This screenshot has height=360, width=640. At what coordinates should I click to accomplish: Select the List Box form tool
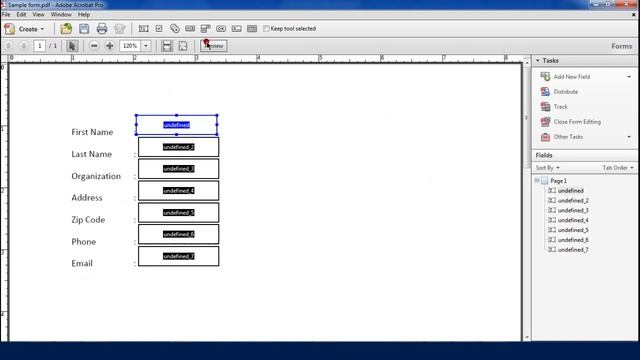click(190, 29)
